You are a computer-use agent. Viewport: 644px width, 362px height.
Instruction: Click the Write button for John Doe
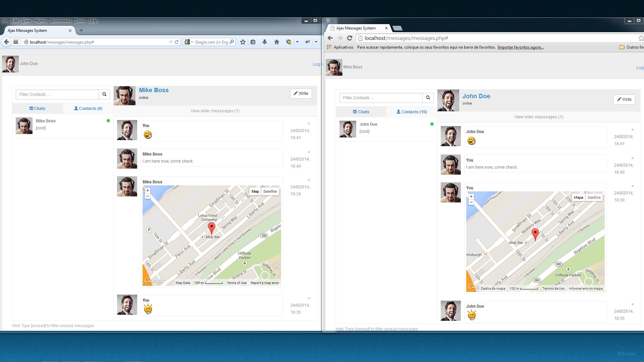pos(624,99)
